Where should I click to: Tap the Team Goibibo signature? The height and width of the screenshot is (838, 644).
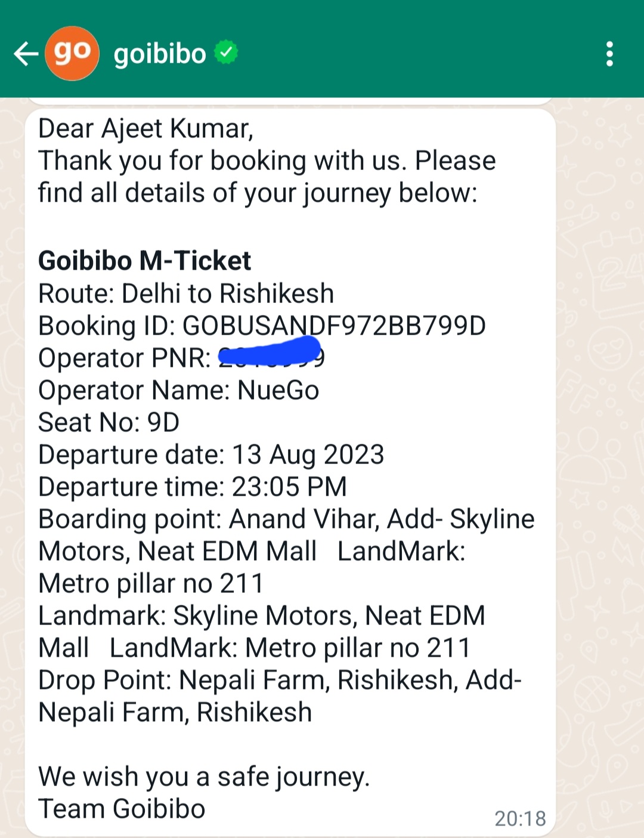(x=122, y=809)
